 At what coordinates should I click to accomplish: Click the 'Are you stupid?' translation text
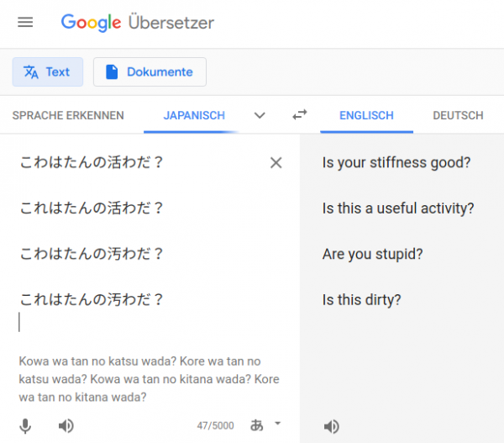tap(372, 254)
